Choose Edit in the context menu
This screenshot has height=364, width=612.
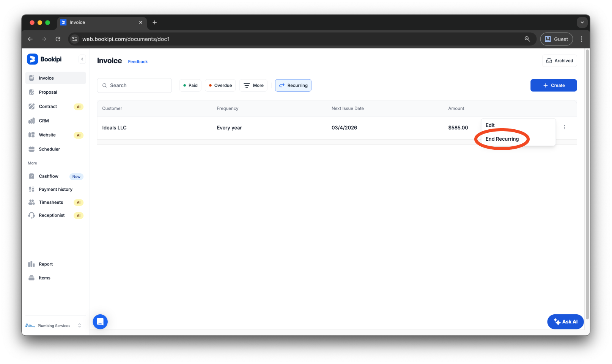490,125
